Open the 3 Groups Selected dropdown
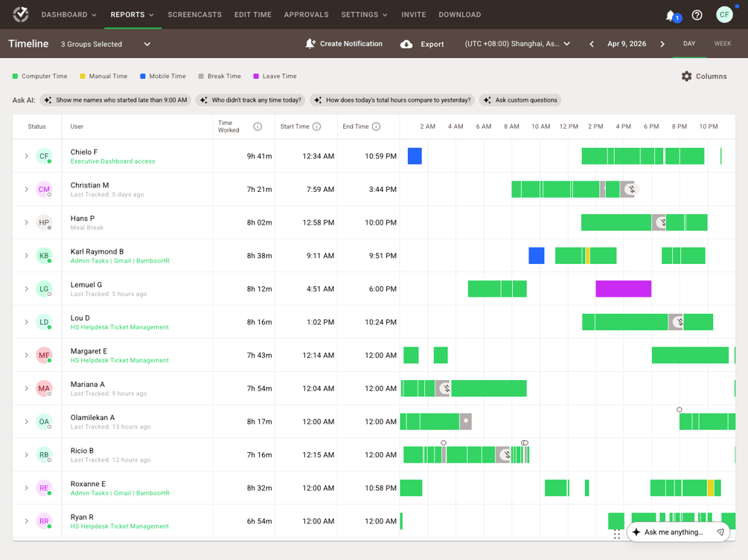Viewport: 748px width, 560px height. (x=106, y=45)
